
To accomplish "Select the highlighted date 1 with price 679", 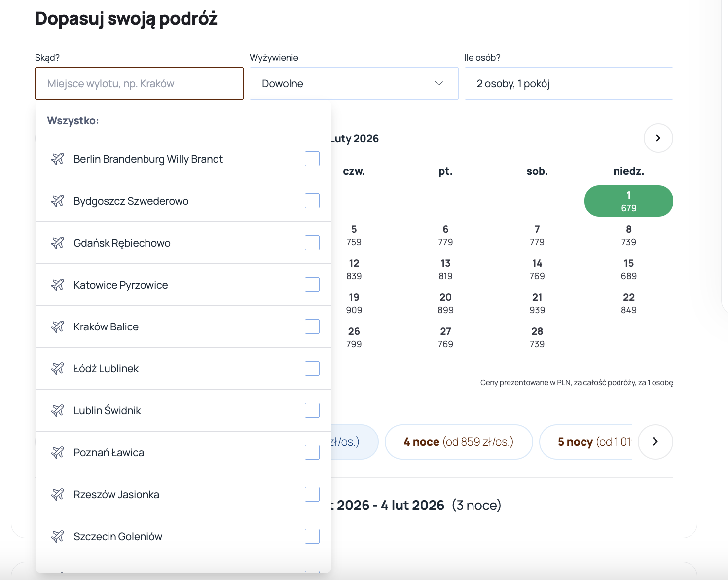I will pos(628,201).
